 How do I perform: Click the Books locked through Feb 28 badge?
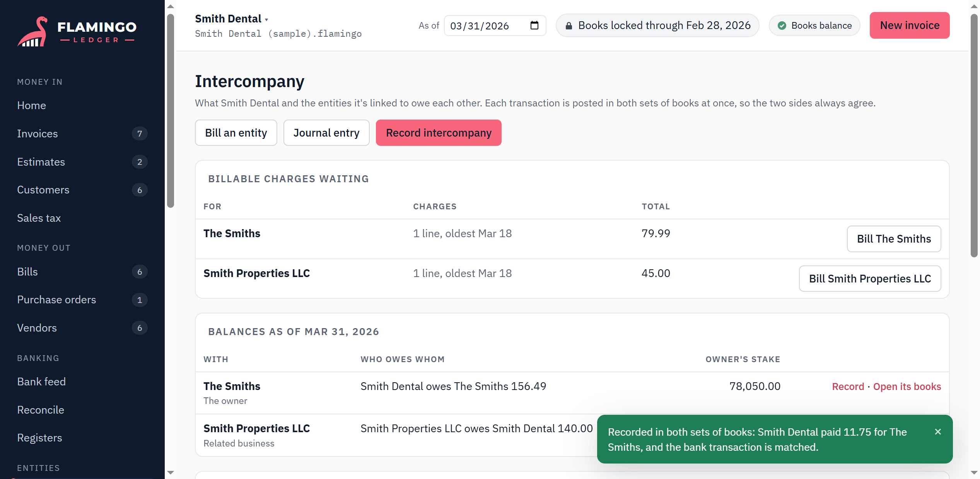657,26
